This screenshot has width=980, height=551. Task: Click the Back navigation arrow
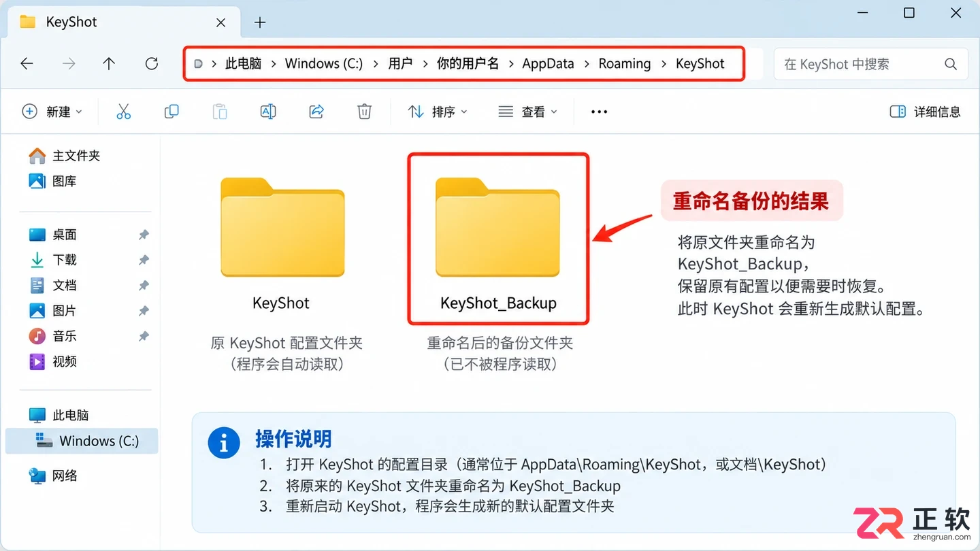(27, 64)
